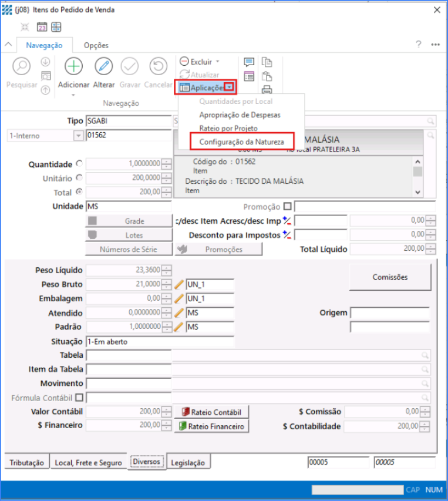
Task: Open the 1-Interno combo box dropdown
Action: (x=78, y=136)
